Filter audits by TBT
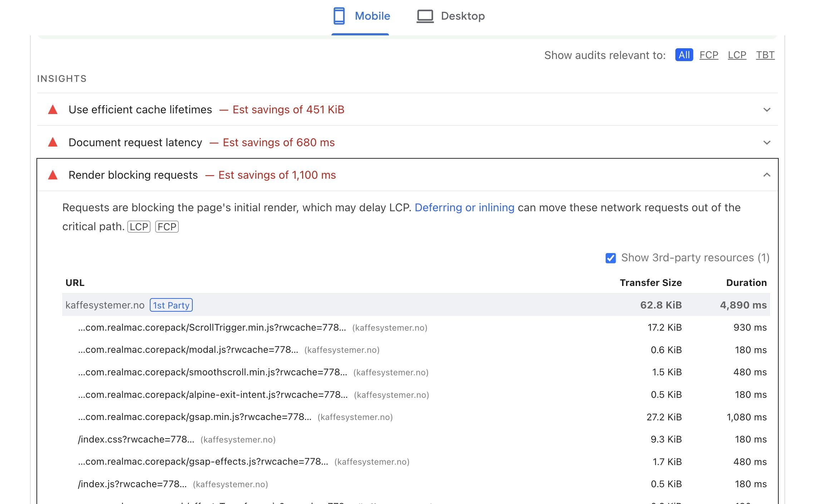This screenshot has height=504, width=818. click(765, 55)
